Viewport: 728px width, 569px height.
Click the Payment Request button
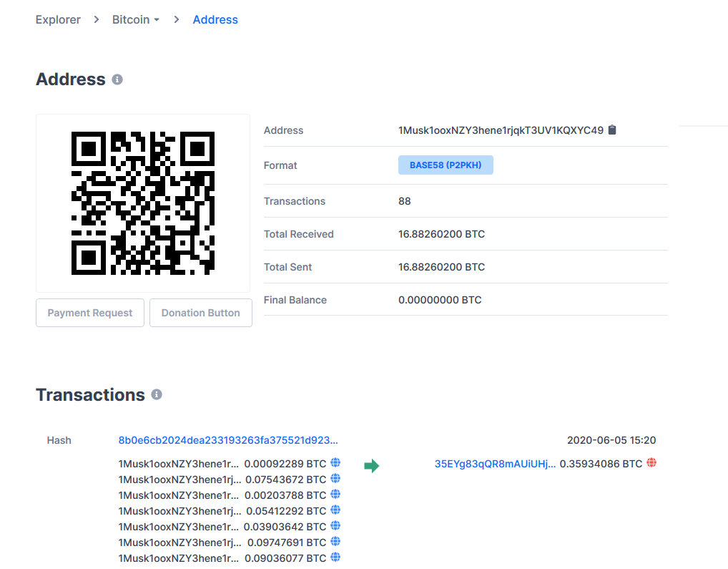(x=89, y=313)
